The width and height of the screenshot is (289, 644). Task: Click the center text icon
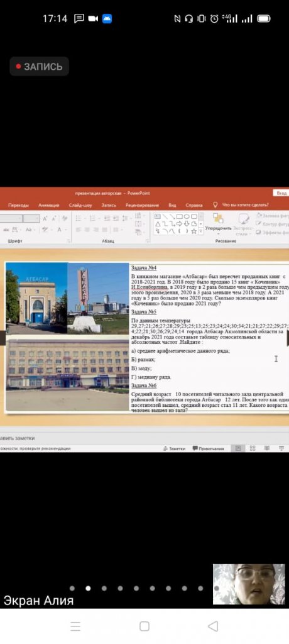[x=88, y=230]
